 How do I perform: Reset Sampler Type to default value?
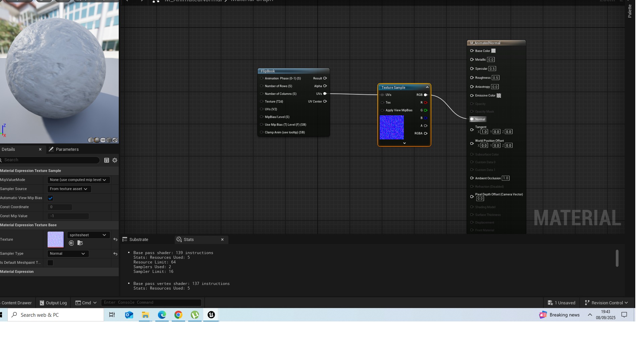click(x=115, y=254)
